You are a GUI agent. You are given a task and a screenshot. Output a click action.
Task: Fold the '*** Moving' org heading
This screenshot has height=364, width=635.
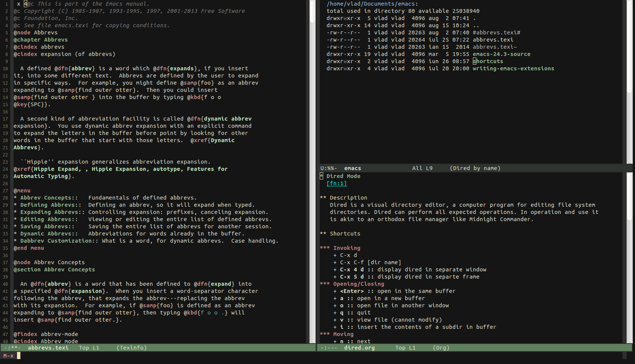point(337,334)
